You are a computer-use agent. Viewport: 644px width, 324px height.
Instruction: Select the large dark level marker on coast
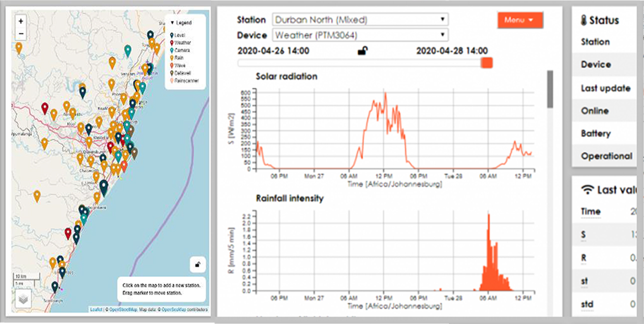click(x=104, y=187)
